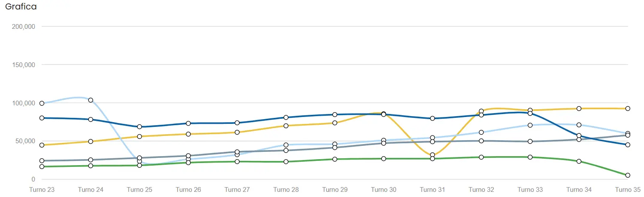Screen dimensions: 644x197
Task: Click the light blue point at Turno 33
Action: coord(530,125)
